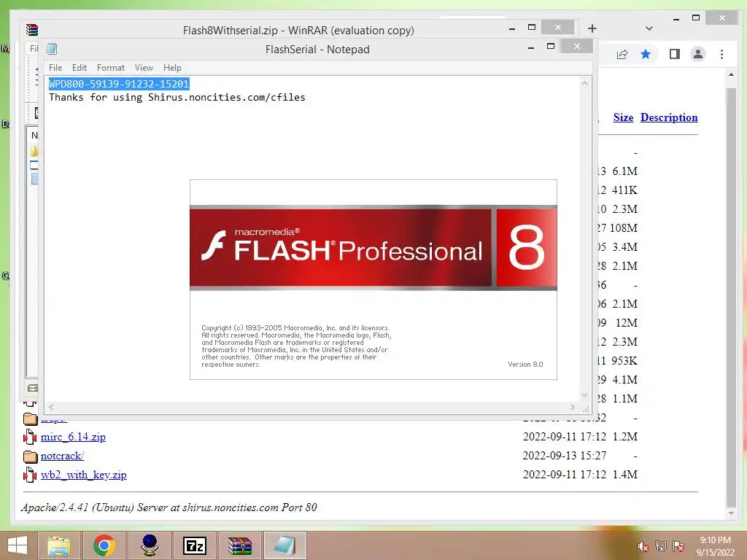Image resolution: width=747 pixels, height=560 pixels.
Task: Click the WinRAR books icon in title bar
Action: point(32,29)
